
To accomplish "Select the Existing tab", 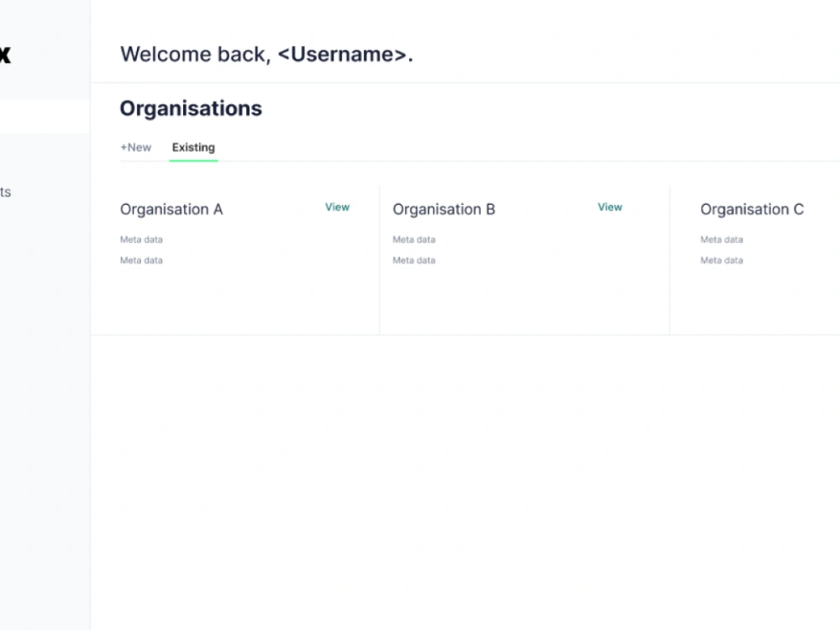I will (193, 147).
